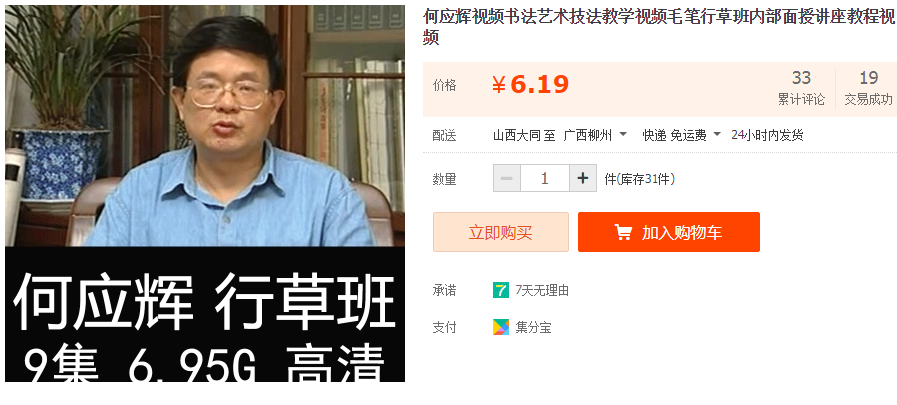This screenshot has height=405, width=897.
Task: Open the 快递 免运费 shipping dropdown
Action: [x=682, y=135]
